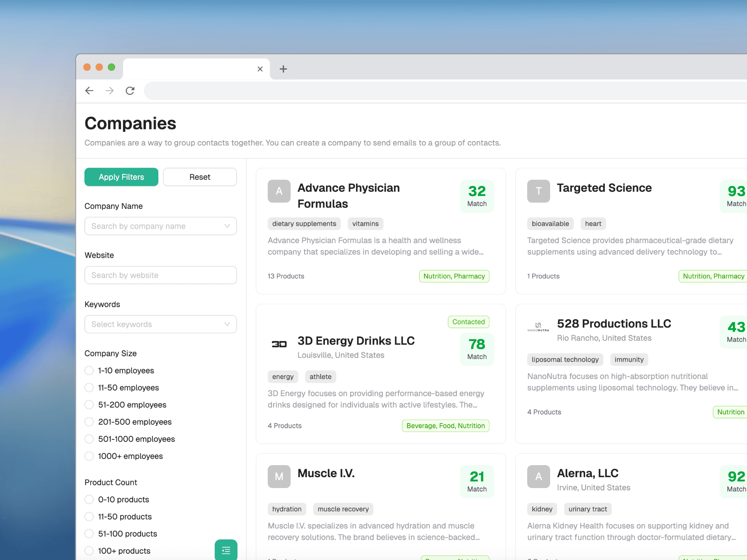Open the Advance Physician Formulas avatar icon
Screen dimensions: 747x560
(279, 191)
